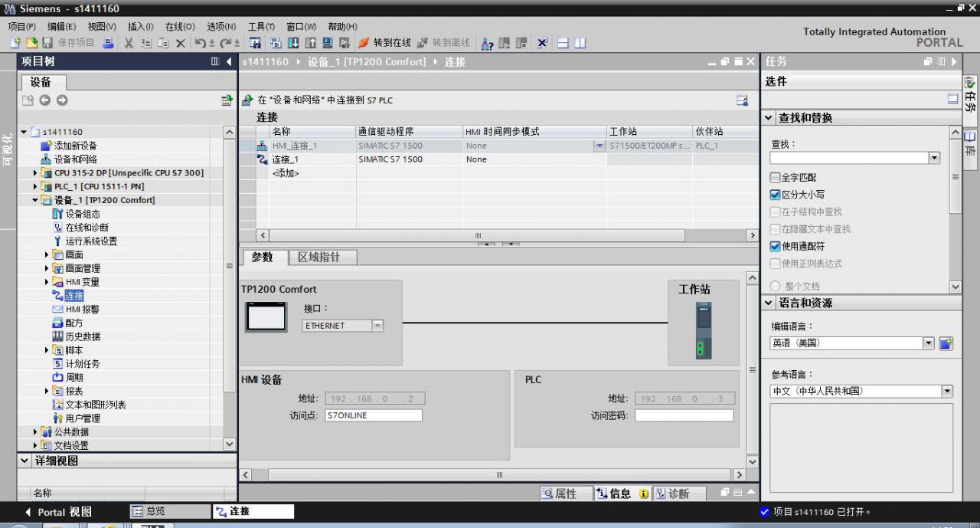The height and width of the screenshot is (528, 980).
Task: Click the 访问密码 input field
Action: coord(684,415)
